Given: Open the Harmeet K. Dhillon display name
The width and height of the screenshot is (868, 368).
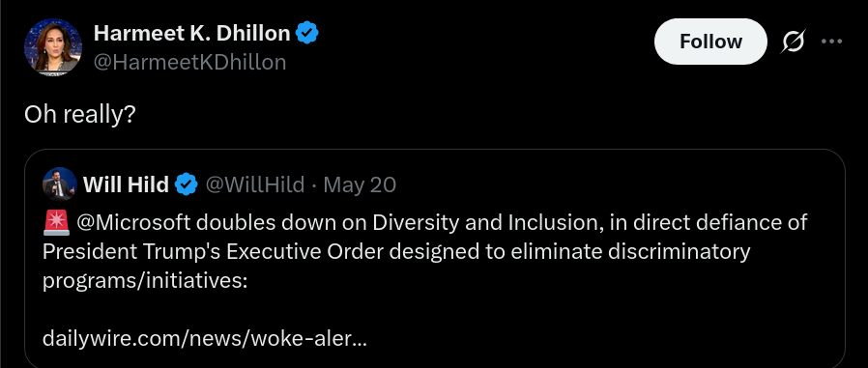Looking at the screenshot, I should [191, 33].
